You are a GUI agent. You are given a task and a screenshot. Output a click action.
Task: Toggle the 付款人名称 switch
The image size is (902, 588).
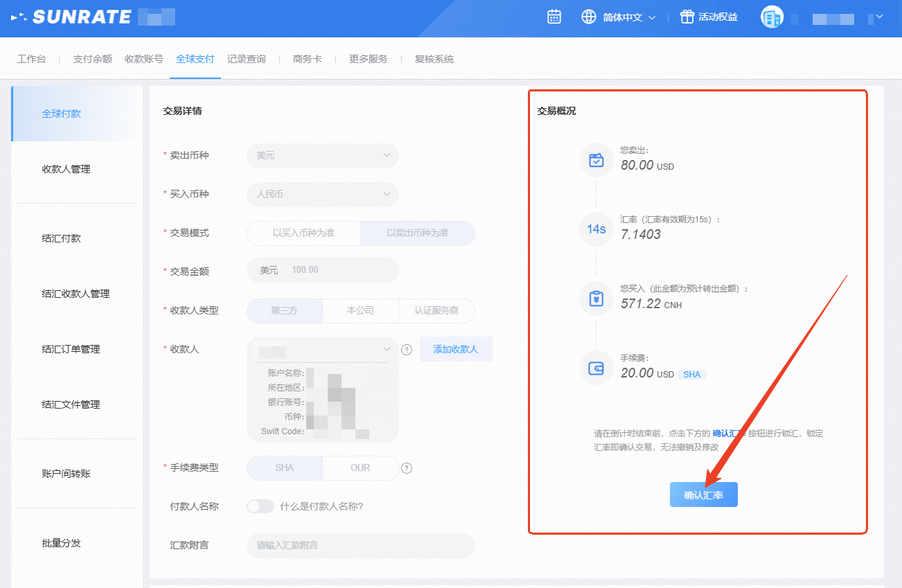coord(260,506)
